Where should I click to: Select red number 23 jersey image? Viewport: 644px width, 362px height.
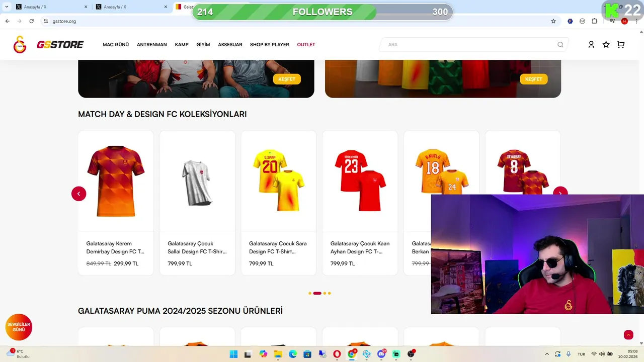[x=360, y=180]
